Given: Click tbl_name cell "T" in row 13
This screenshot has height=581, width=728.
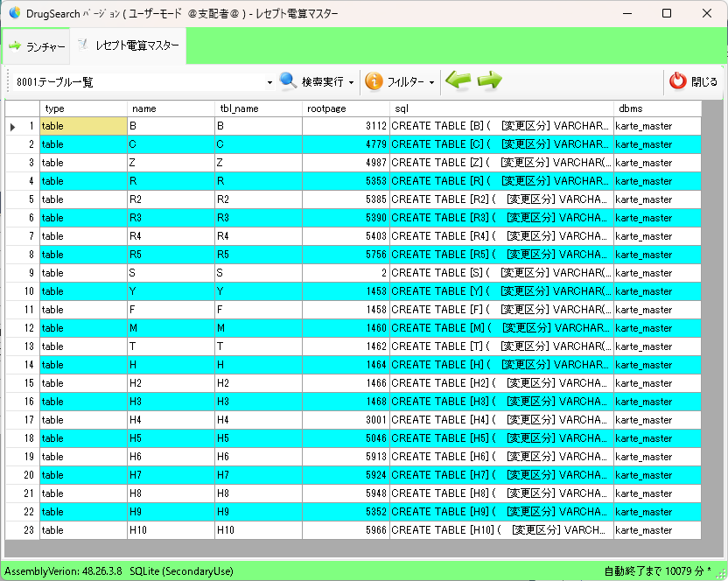Looking at the screenshot, I should tap(259, 346).
